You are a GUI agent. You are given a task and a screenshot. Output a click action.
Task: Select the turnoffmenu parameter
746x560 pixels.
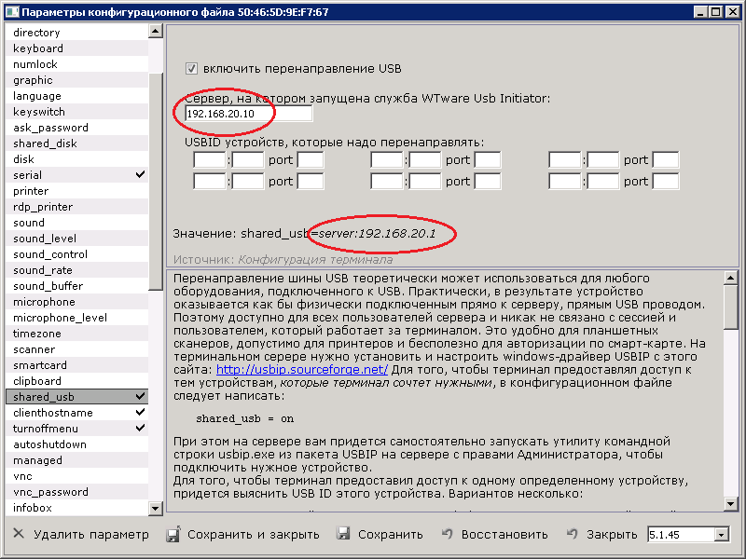(47, 429)
